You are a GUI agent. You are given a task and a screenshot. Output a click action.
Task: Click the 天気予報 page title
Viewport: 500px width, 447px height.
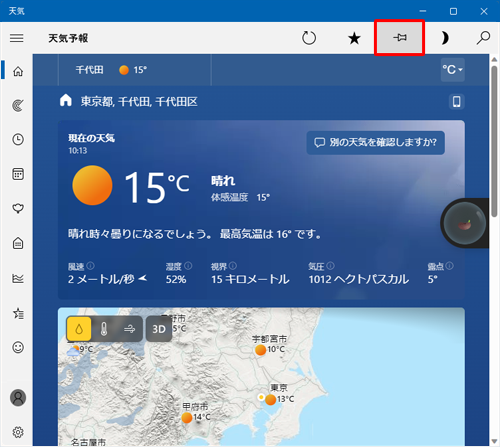pos(68,38)
